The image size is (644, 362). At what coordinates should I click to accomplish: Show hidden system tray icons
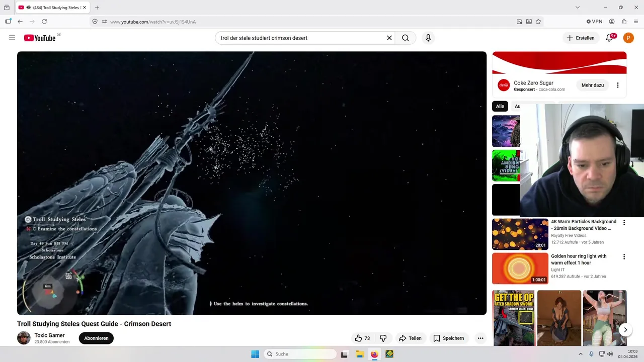pyautogui.click(x=580, y=354)
